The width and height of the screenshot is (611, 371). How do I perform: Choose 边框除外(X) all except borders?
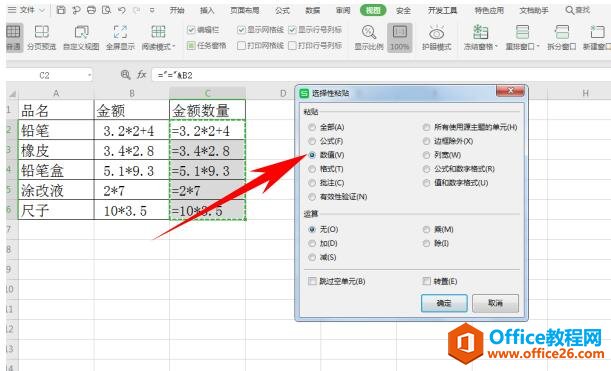click(x=426, y=141)
